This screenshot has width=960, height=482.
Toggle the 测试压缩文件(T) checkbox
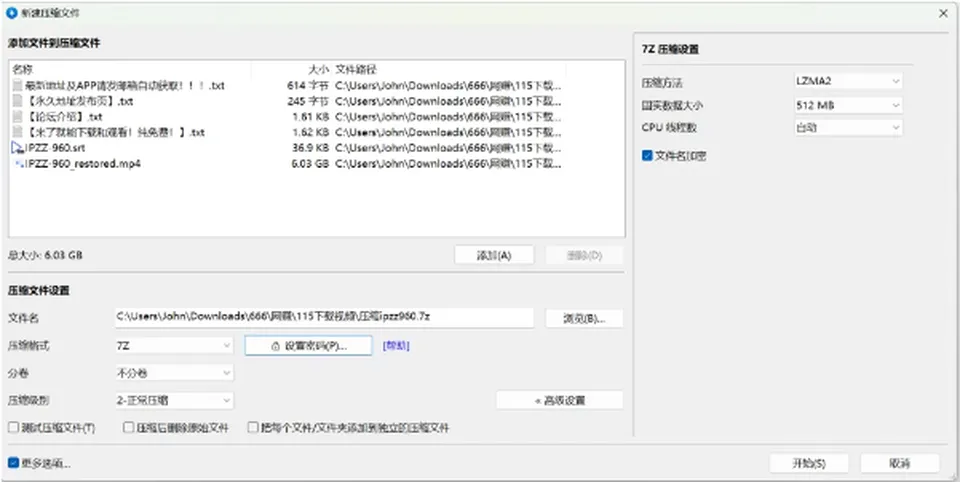(13, 427)
